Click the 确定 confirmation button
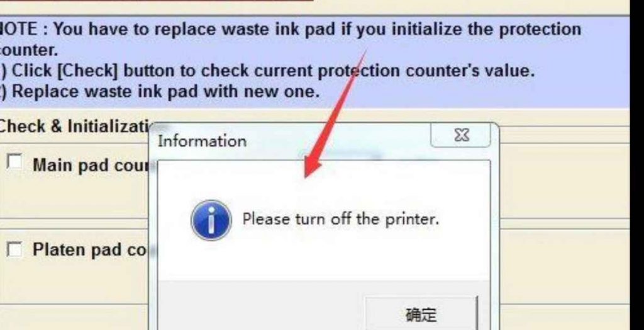This screenshot has height=330, width=644. coord(421,314)
